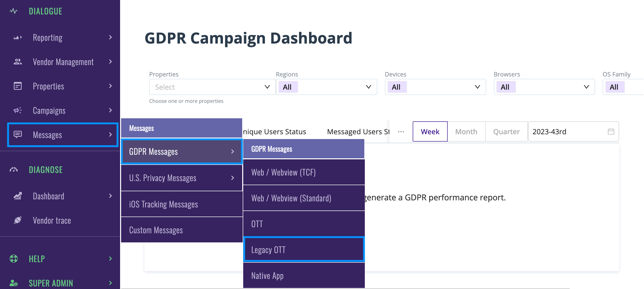The image size is (644, 289).
Task: Open the Messaged Users Status tab
Action: click(x=358, y=132)
